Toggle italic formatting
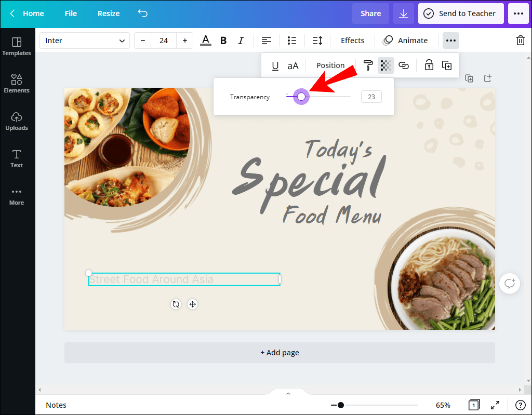 click(241, 40)
